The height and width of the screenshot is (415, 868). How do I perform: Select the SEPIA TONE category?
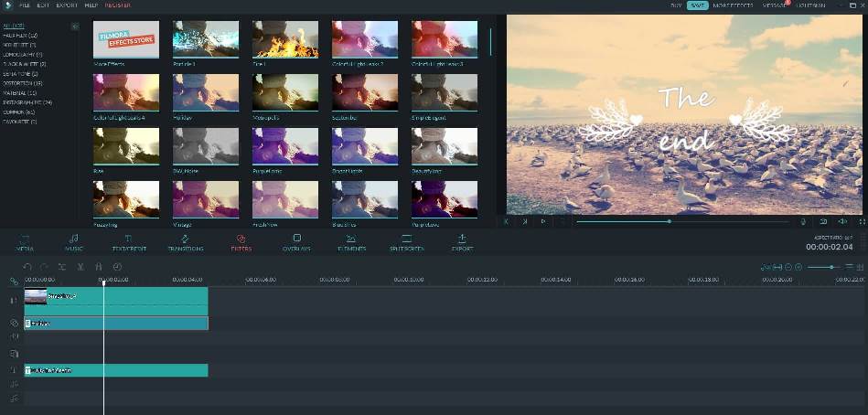point(20,74)
